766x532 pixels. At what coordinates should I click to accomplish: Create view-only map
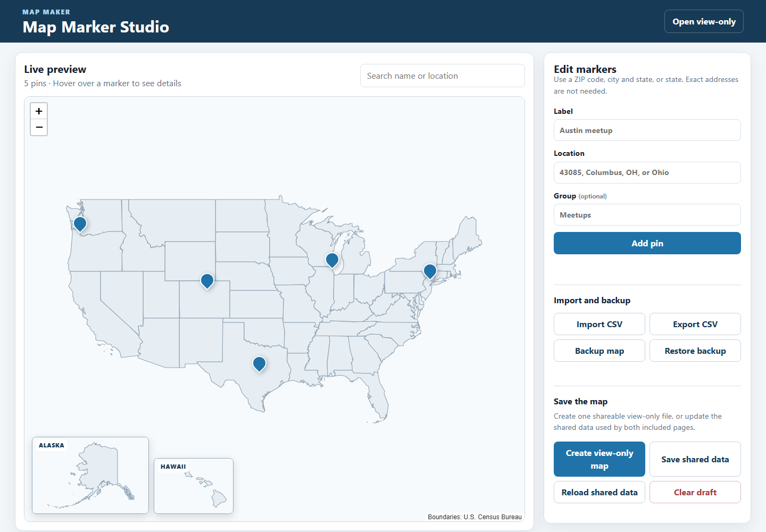[x=600, y=459]
